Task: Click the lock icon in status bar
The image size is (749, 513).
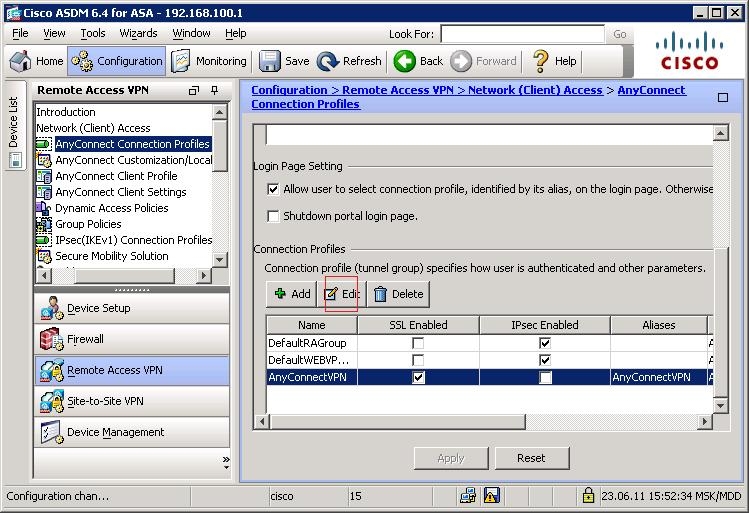Action: 588,495
